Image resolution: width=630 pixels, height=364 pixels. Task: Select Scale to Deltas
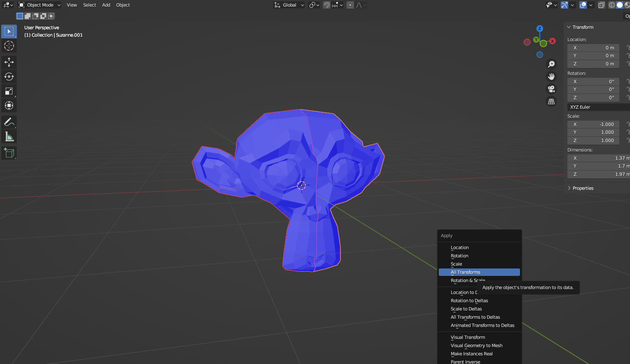click(479, 309)
